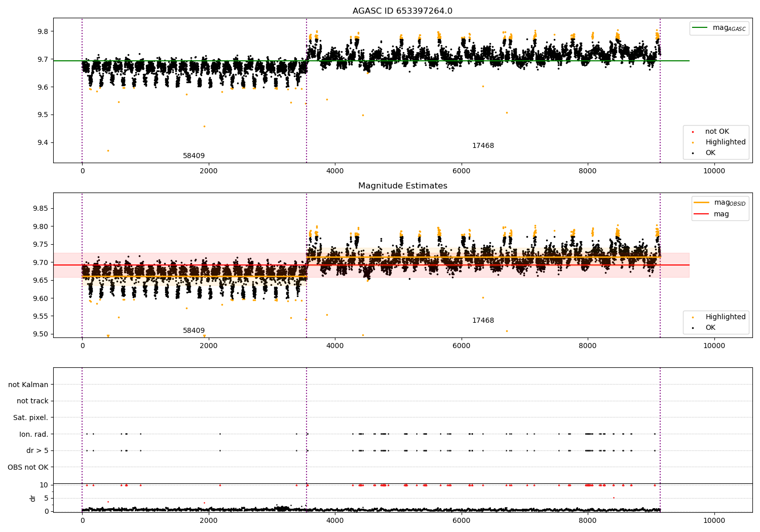Click 'OK' legend entry in Magnitude Estimates plot
This screenshot has width=760, height=532.
710,328
